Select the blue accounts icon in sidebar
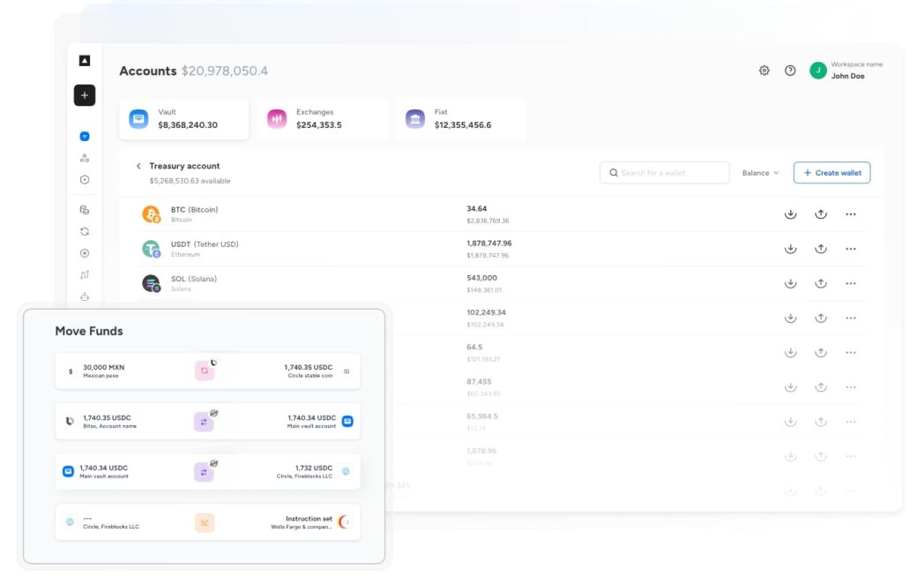The height and width of the screenshot is (585, 924). click(x=85, y=137)
